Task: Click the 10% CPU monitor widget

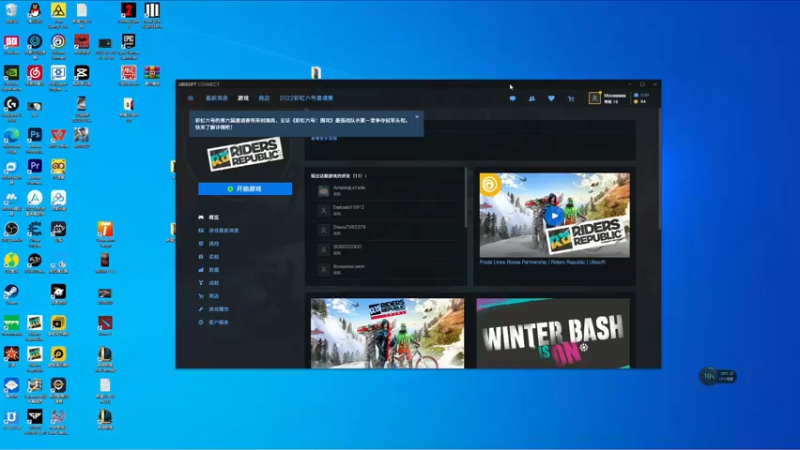Action: (718, 377)
